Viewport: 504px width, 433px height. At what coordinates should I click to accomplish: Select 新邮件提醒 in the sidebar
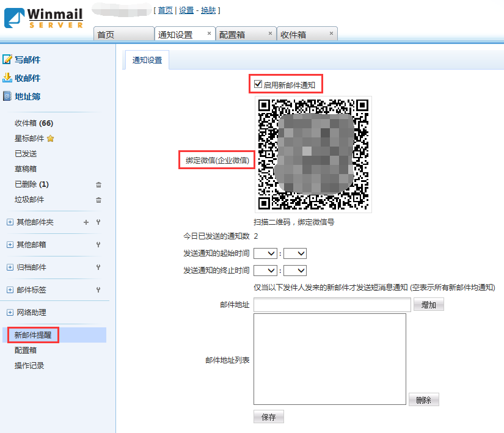pyautogui.click(x=33, y=335)
